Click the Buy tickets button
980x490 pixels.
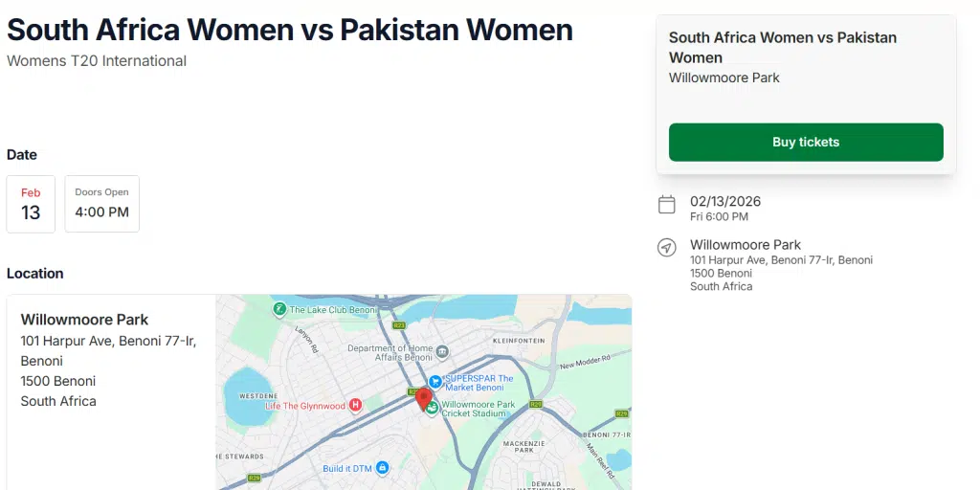click(806, 142)
